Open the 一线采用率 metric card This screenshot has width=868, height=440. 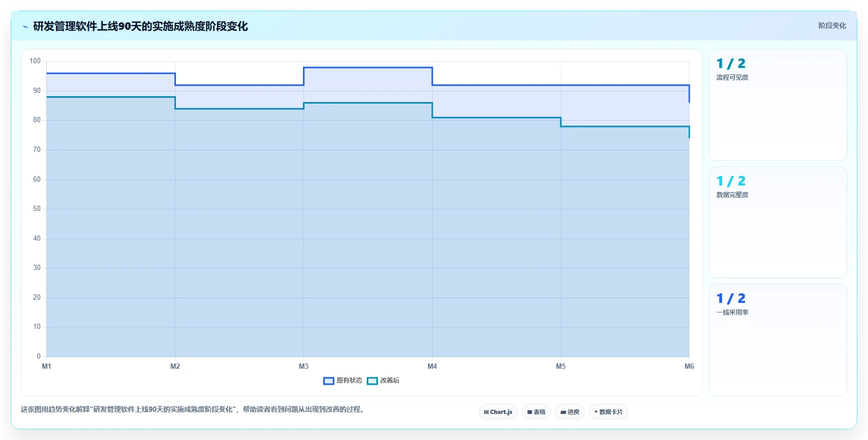(x=778, y=340)
